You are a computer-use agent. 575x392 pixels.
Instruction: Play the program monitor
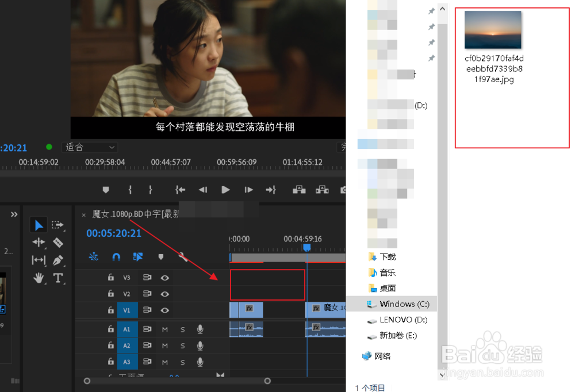225,190
